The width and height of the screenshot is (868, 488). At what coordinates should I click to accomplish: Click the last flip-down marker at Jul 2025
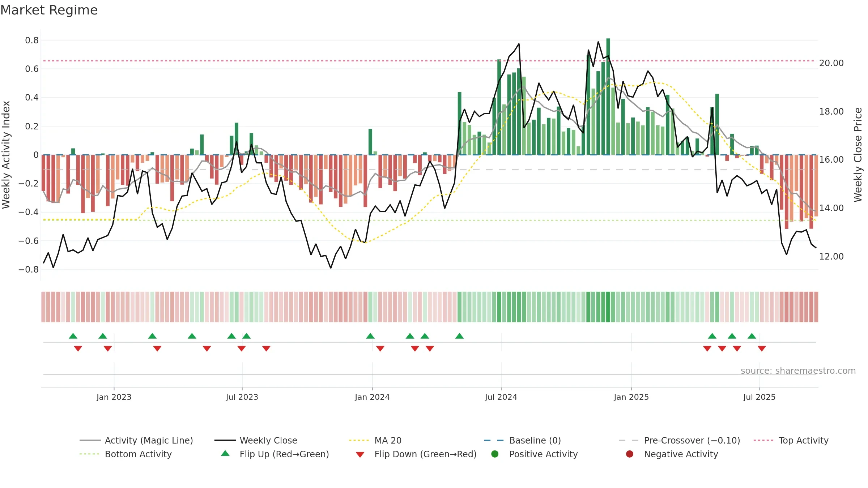[x=762, y=348]
